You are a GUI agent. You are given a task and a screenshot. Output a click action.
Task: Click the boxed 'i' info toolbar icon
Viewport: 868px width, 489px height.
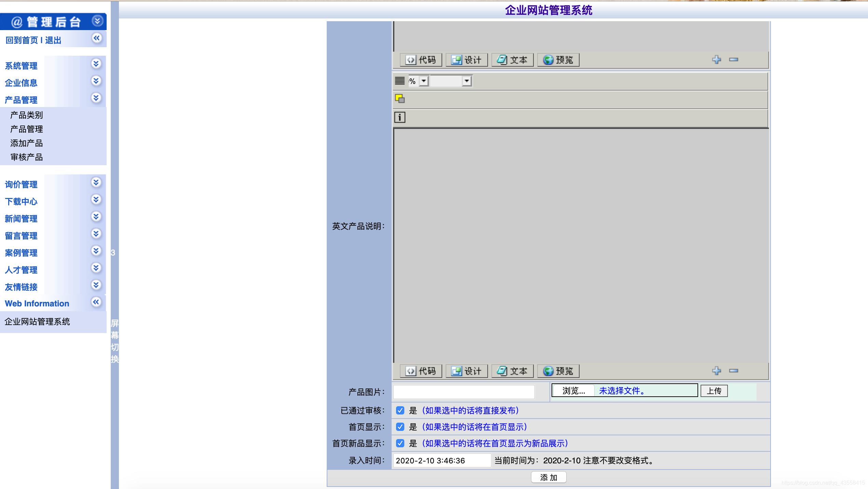tap(400, 117)
